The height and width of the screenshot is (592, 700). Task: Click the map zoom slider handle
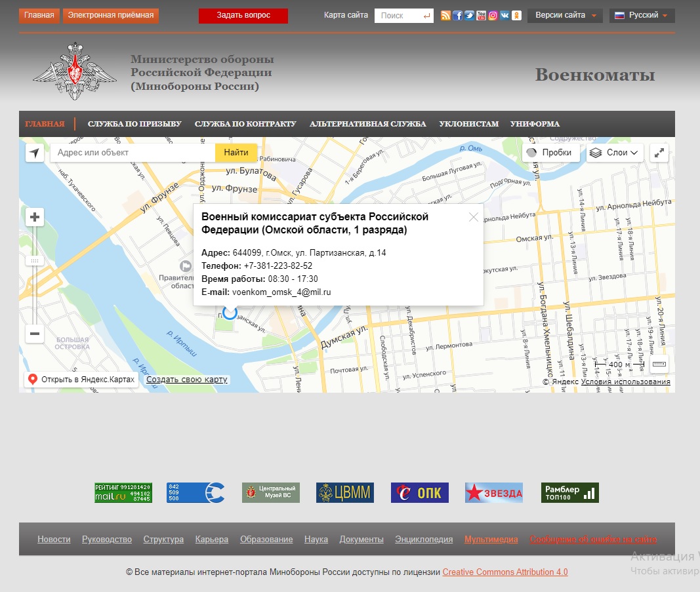[35, 261]
